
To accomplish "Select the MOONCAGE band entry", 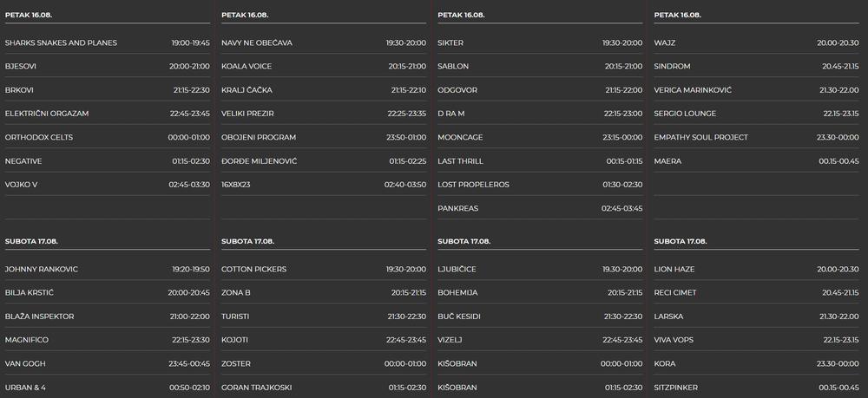I will pyautogui.click(x=460, y=137).
